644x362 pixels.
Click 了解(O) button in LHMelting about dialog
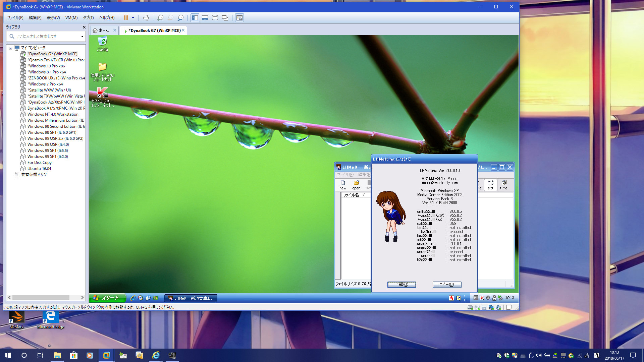point(401,284)
